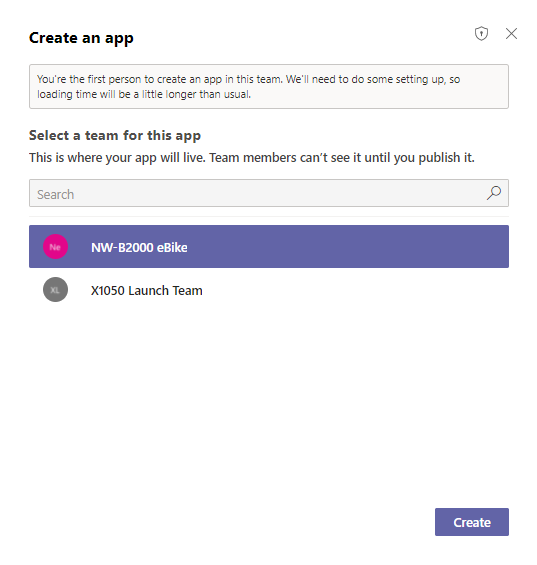Screen dimensions: 537x565
Task: Click the pink Ne team avatar
Action: point(55,247)
